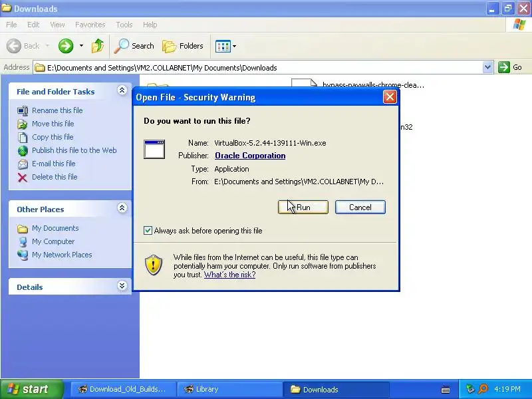Click the red X delete icon
The width and height of the screenshot is (532, 399).
[x=23, y=177]
